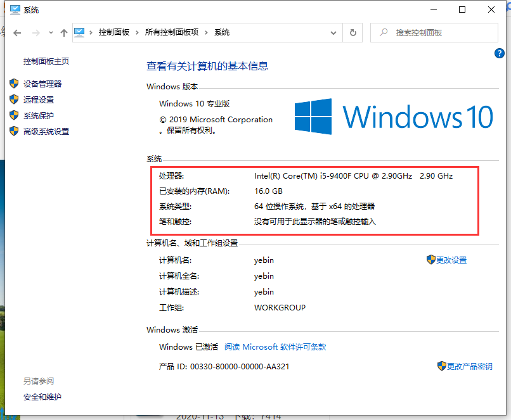Go up one level with Up arrow
This screenshot has width=511, height=420.
point(63,32)
